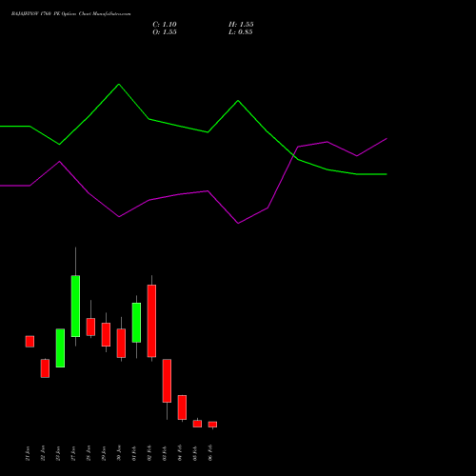The image size is (476, 476).
Task: Click the '21 Jan' date axis label
Action: pos(28,453)
